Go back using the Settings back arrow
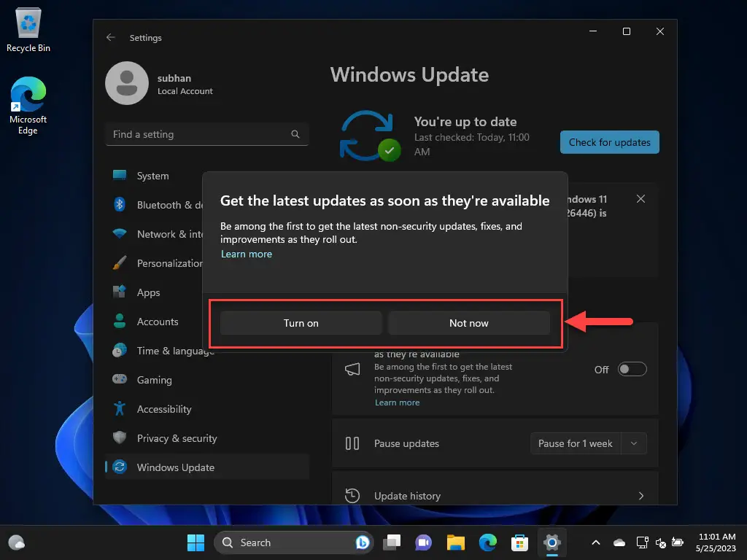Screen dimensions: 747x560 tap(111, 37)
